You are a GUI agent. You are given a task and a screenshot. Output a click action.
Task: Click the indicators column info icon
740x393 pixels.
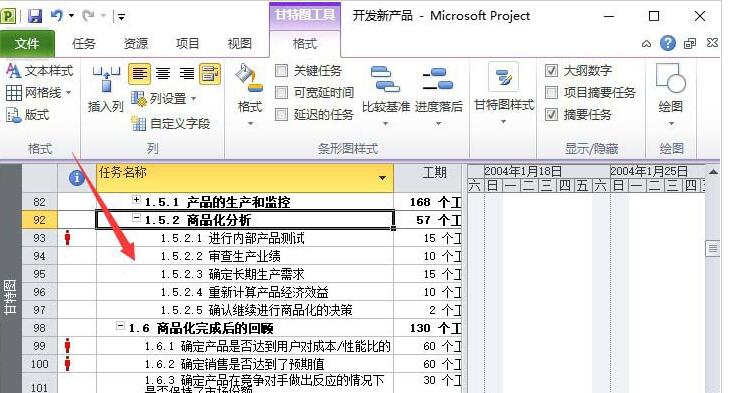pos(76,177)
